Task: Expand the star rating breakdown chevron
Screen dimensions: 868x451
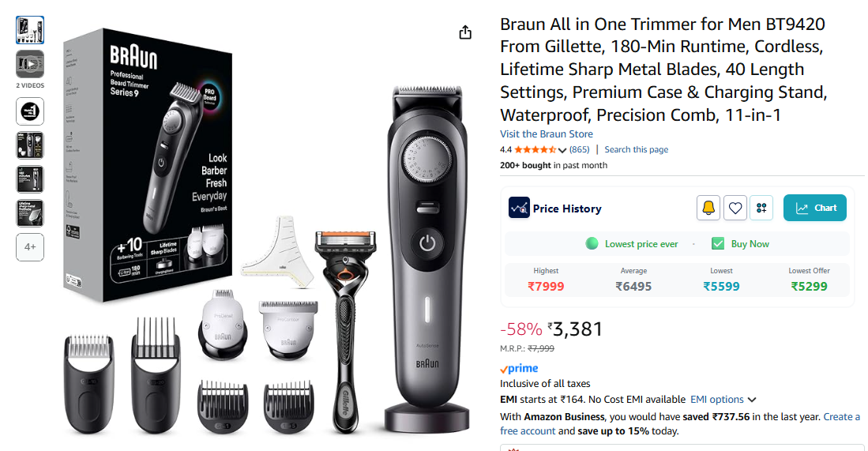Action: tap(562, 150)
